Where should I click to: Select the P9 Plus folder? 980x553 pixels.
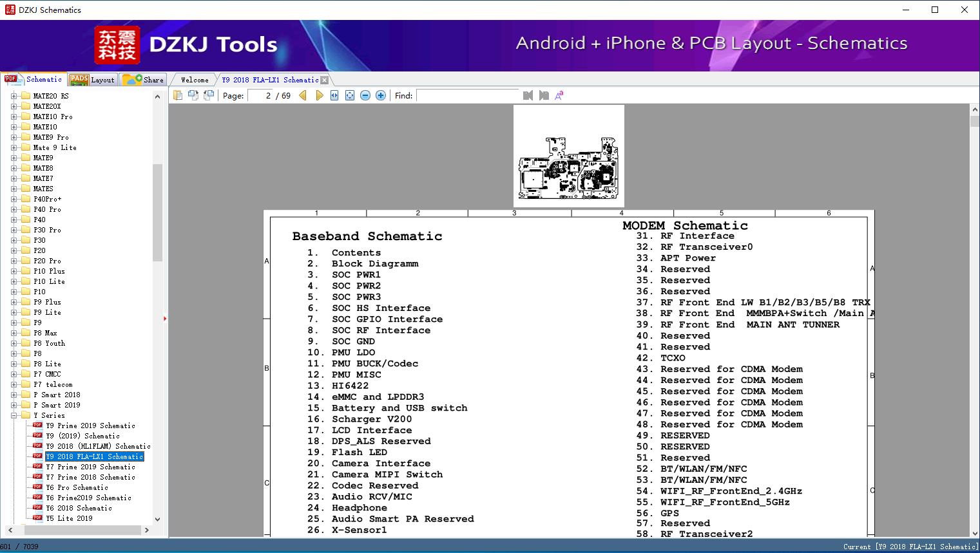pyautogui.click(x=47, y=302)
